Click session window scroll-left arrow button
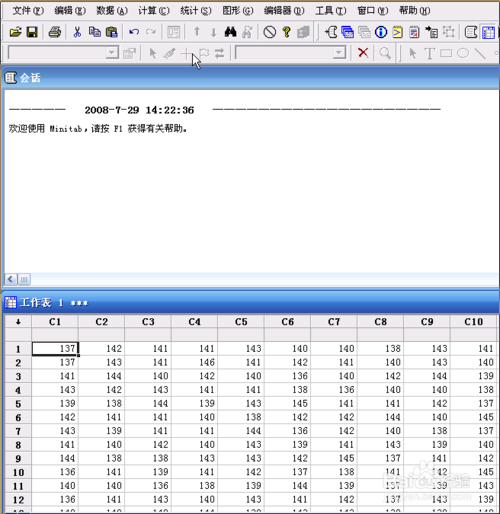This screenshot has width=500, height=514. [x=11, y=279]
